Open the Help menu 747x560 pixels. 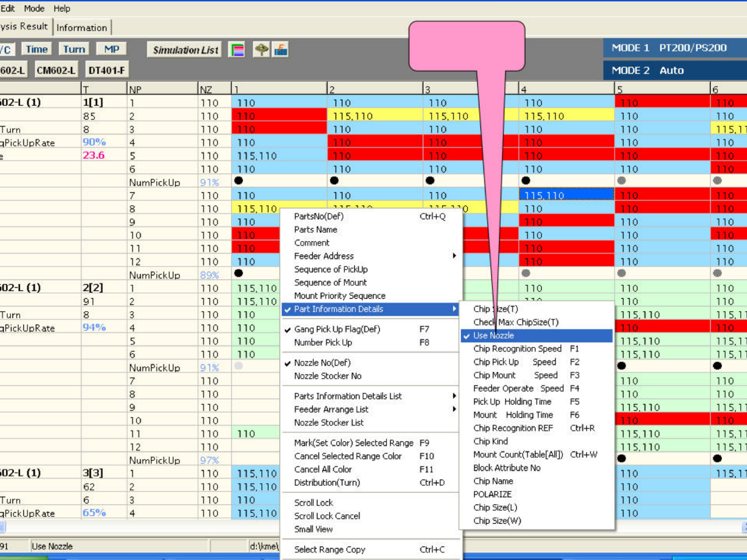[x=62, y=8]
